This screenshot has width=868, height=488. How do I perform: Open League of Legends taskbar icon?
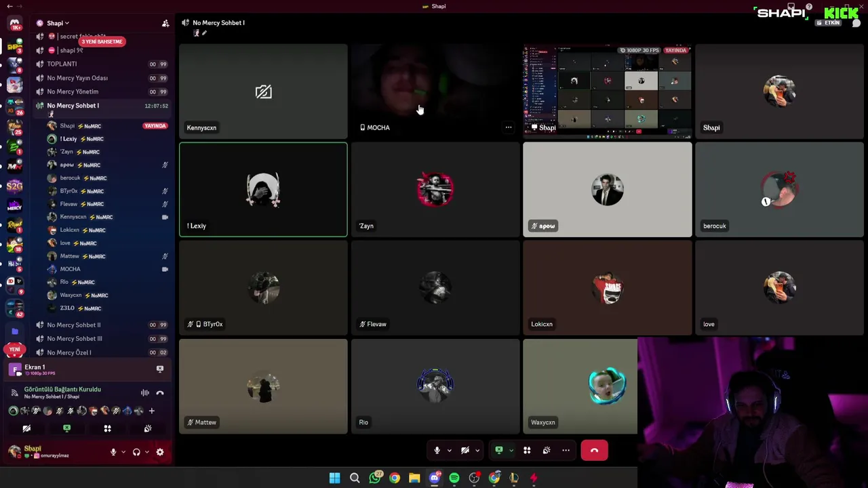tap(514, 478)
